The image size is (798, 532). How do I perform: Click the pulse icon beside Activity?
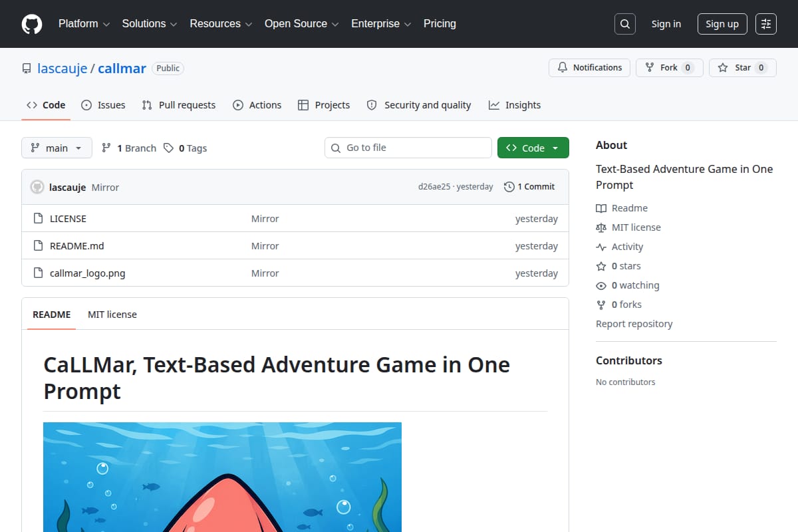point(601,247)
